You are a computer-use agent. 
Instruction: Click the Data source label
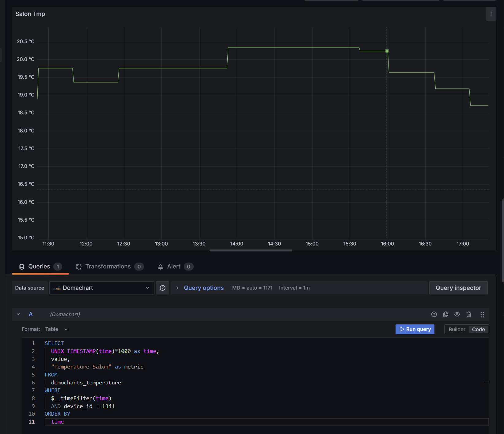tap(30, 288)
